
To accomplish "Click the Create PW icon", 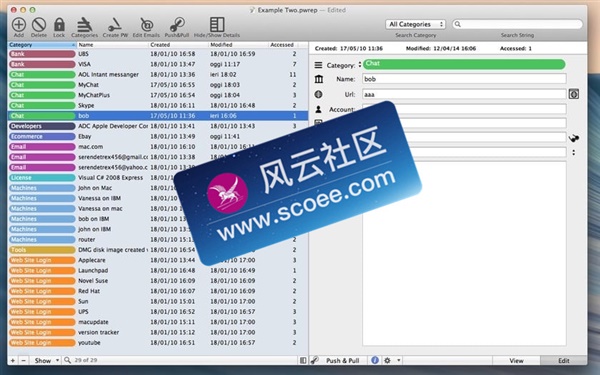I will pos(115,24).
